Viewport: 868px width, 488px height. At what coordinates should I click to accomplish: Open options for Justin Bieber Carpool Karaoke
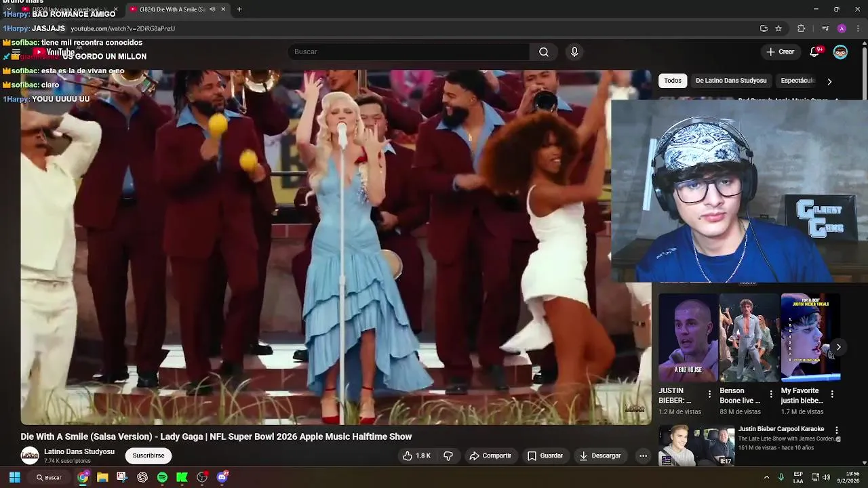pos(837,430)
